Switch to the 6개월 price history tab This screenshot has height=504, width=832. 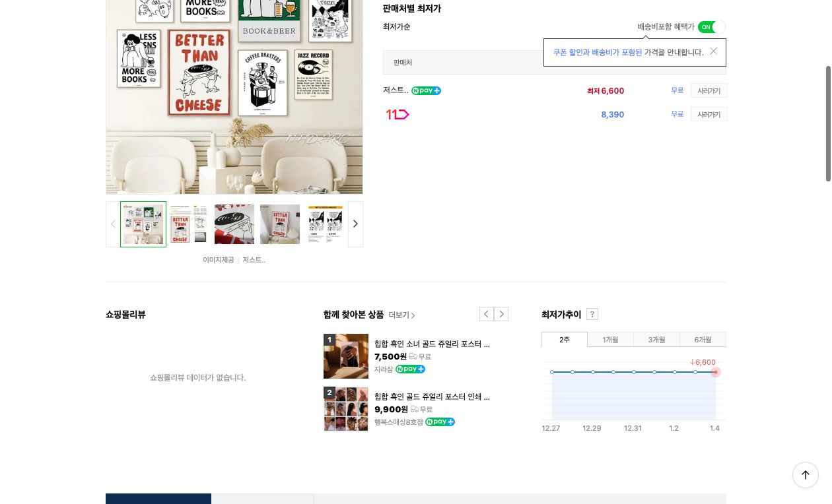(x=703, y=340)
